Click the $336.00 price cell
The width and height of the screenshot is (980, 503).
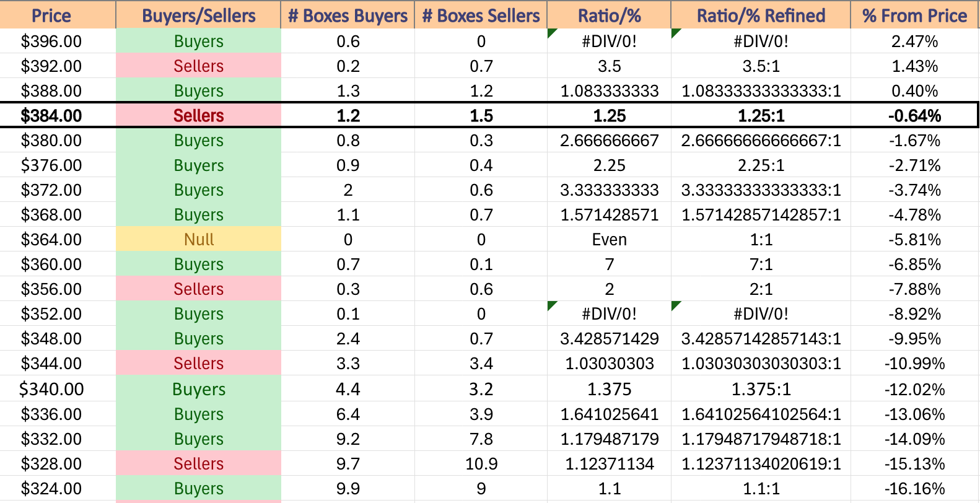click(58, 414)
